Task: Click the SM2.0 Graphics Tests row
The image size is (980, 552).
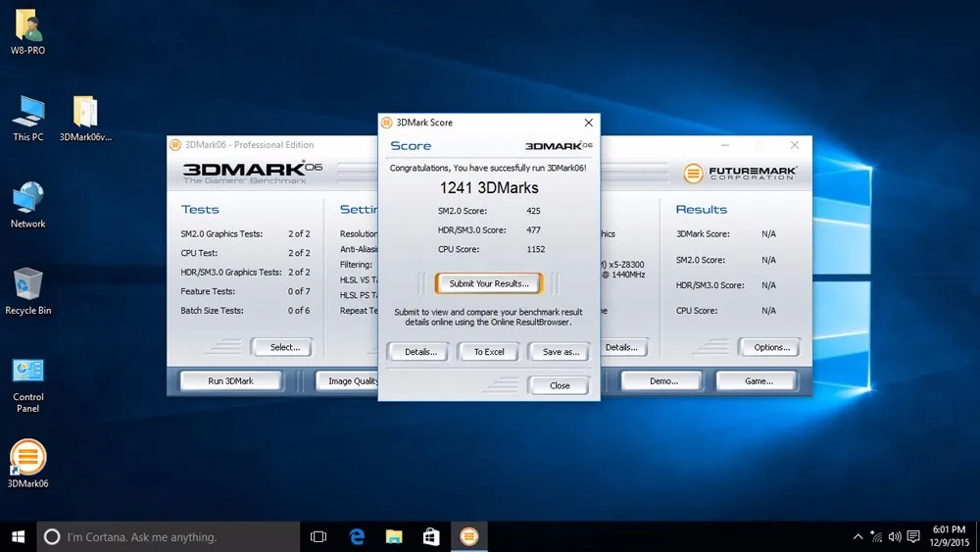Action: [x=245, y=233]
